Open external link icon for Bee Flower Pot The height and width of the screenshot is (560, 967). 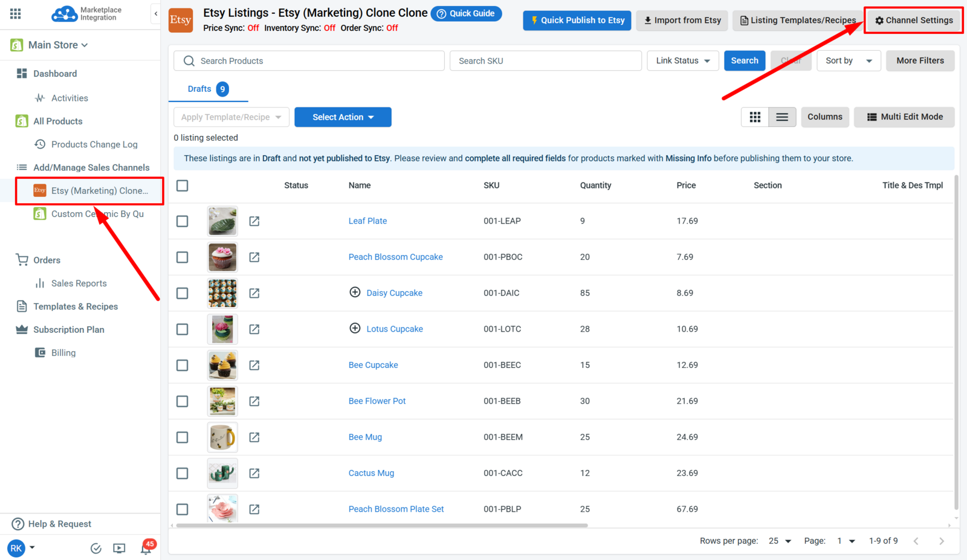[254, 401]
